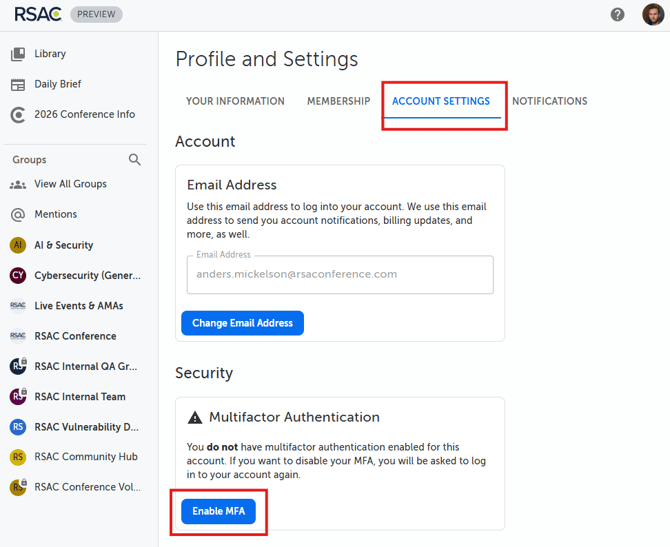Click the Email Address input field

[340, 274]
